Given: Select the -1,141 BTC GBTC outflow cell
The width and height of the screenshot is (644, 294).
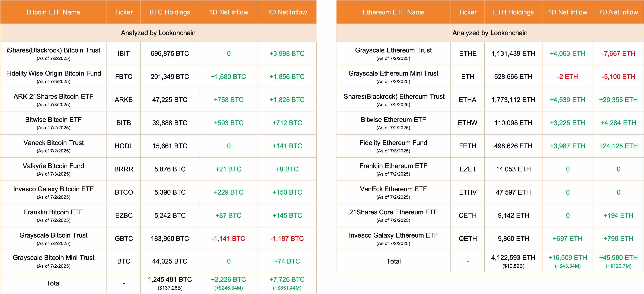Looking at the screenshot, I should [x=228, y=238].
